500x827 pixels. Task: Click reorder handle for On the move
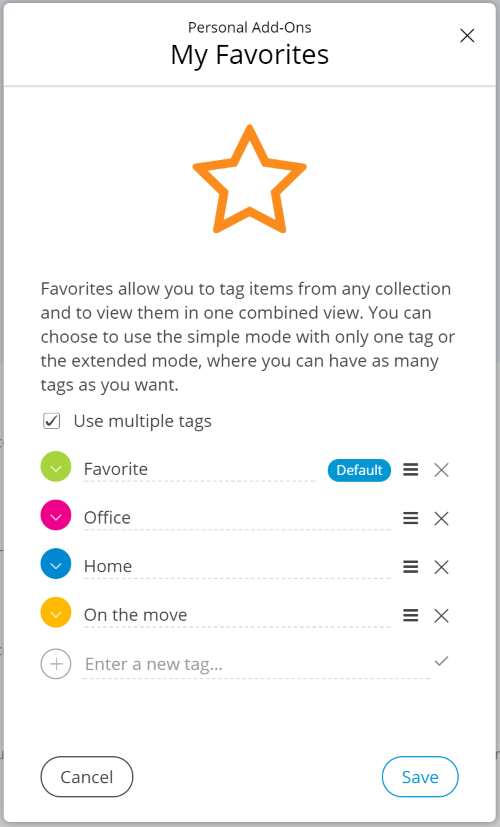point(411,615)
